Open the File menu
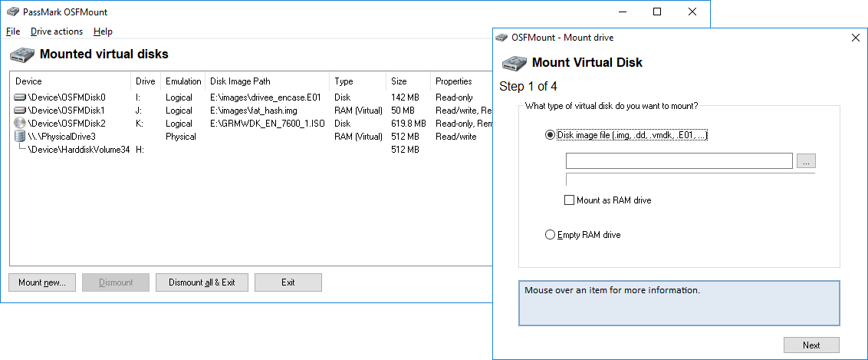868x360 pixels. pos(13,31)
